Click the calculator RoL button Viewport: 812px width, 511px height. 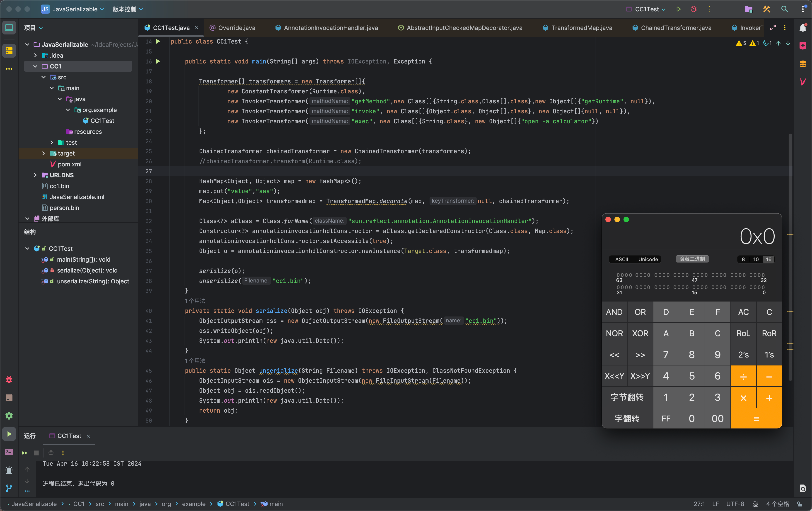(743, 333)
